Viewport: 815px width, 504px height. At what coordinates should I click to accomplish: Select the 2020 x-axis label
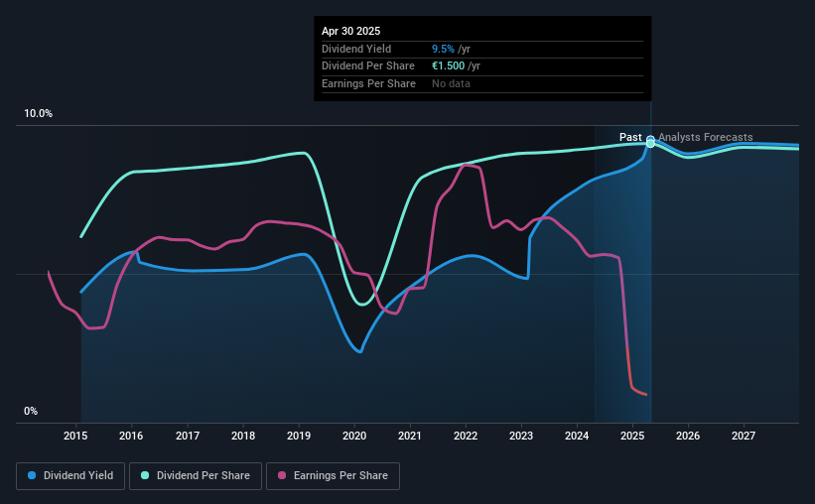(x=354, y=436)
